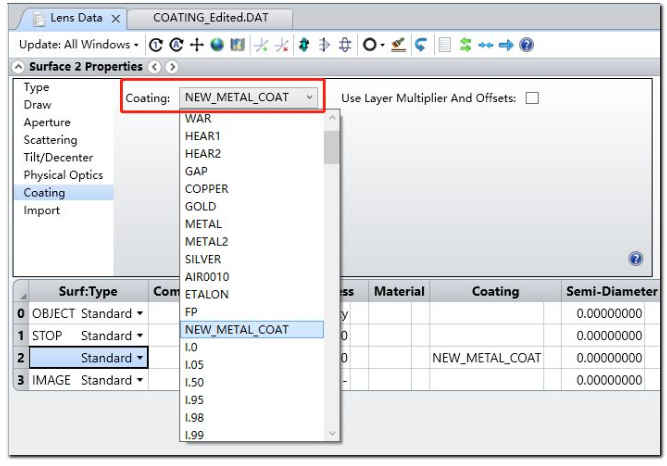Click the blue inward double-arrow icon

pos(485,45)
